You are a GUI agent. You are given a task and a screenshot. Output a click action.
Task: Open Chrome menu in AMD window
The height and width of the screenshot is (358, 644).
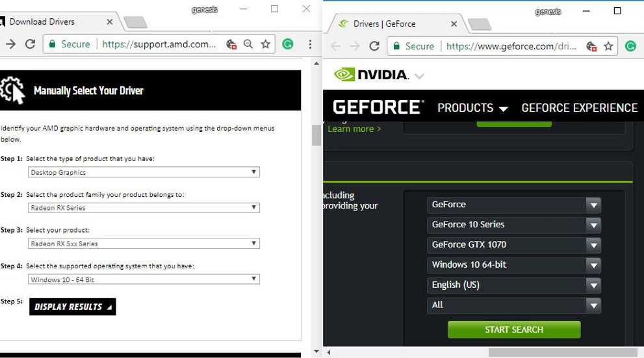pos(310,44)
